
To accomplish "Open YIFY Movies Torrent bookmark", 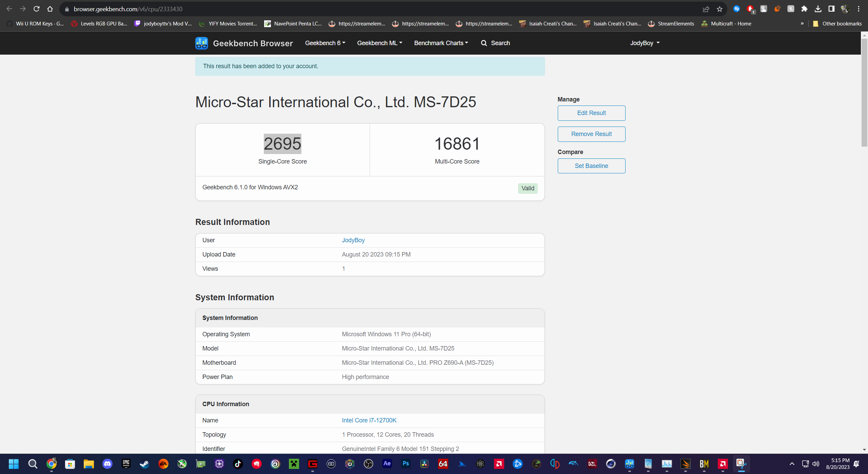I will coord(228,23).
